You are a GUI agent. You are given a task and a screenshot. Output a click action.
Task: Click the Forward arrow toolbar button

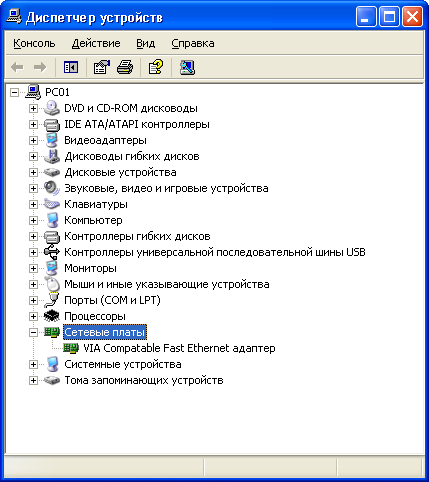pyautogui.click(x=40, y=67)
